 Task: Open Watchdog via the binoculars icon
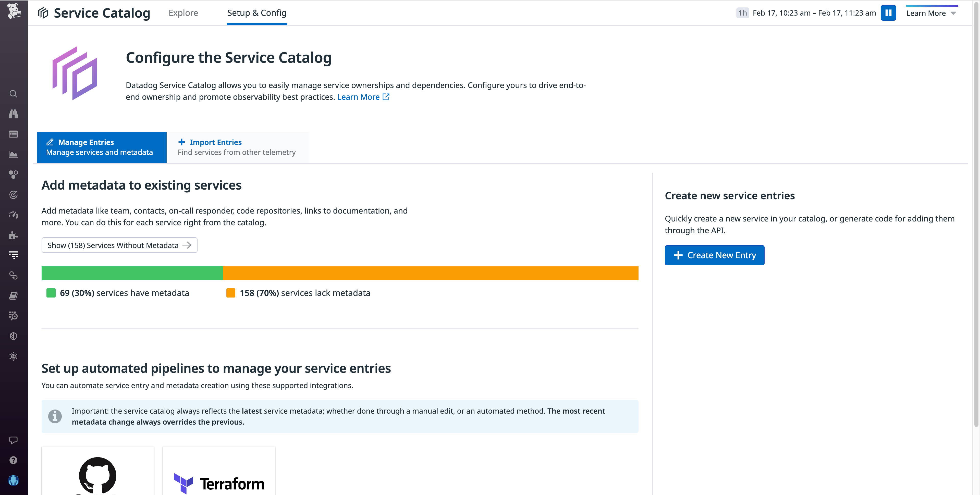(14, 114)
